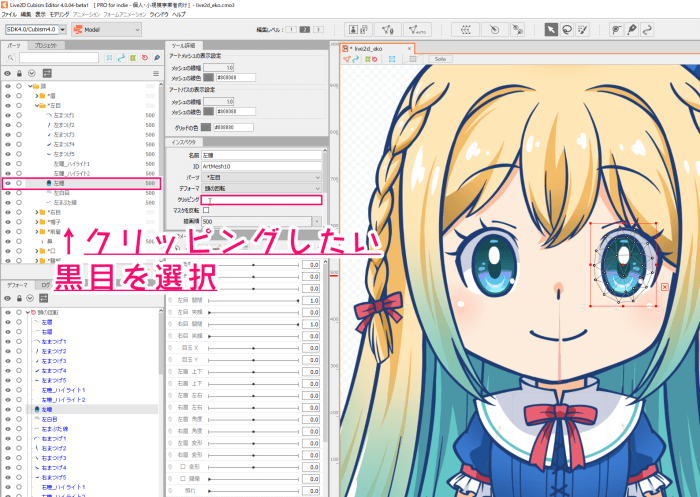Filter parts list by warp deformer

click(133, 58)
